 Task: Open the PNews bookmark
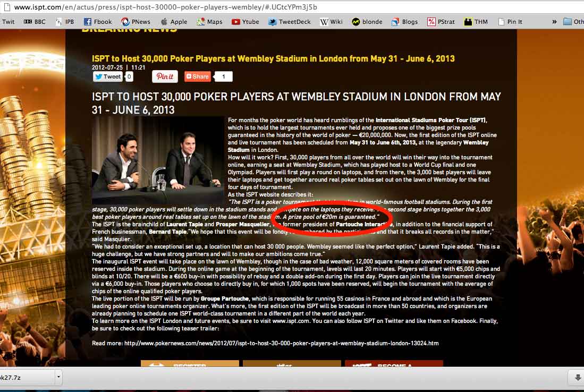coord(136,22)
